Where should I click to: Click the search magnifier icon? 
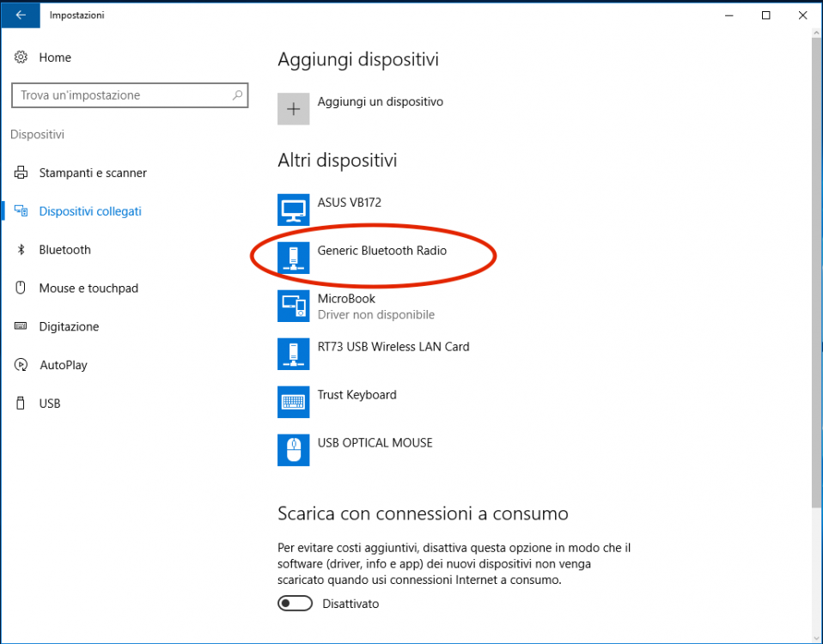point(237,95)
